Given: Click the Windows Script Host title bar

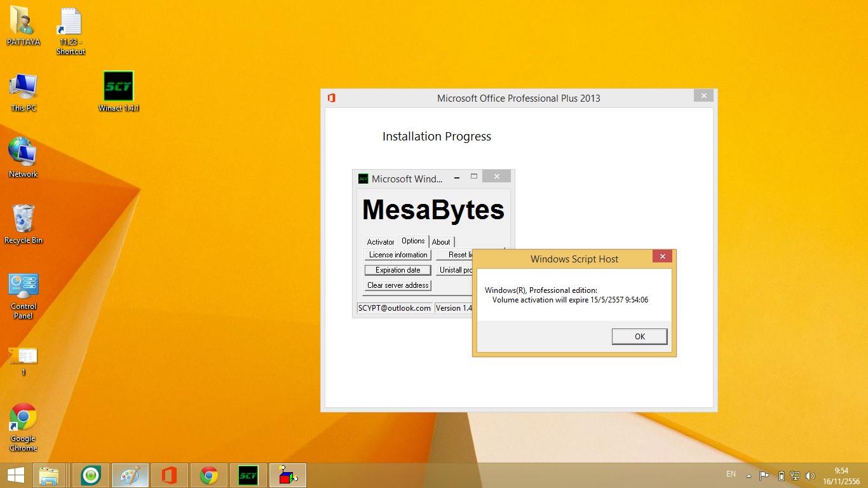Looking at the screenshot, I should pos(574,259).
